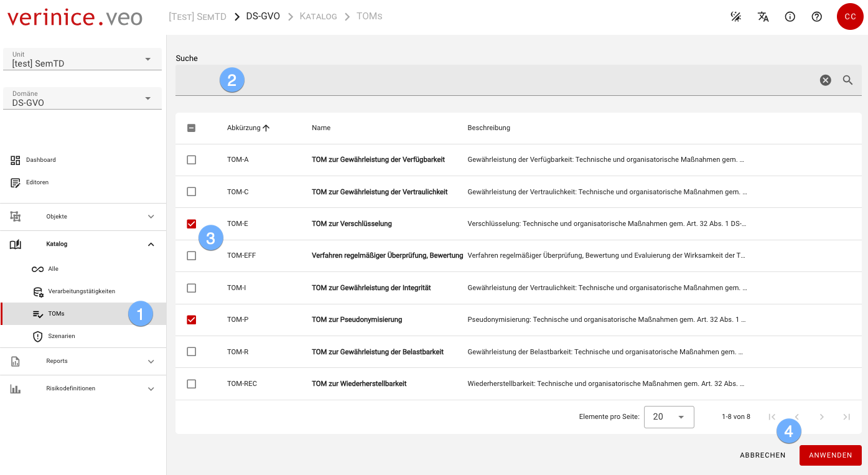Open Verarbeitungstätigkeiten in the Katalog menu

81,291
